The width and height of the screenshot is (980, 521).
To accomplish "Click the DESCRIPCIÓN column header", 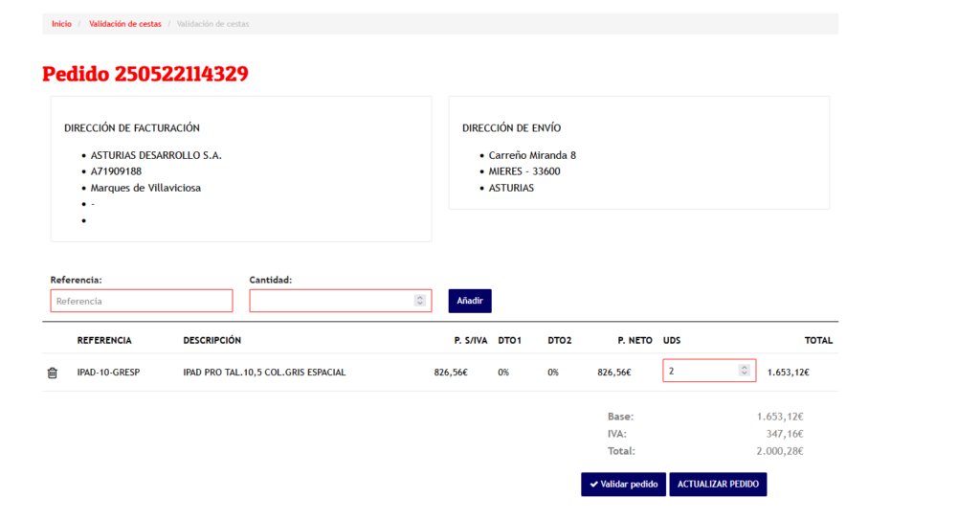I will [212, 340].
